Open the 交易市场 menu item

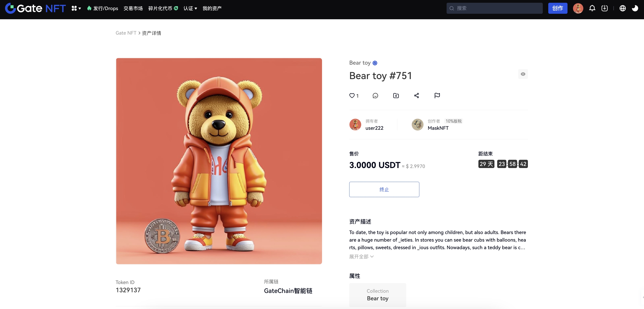click(133, 8)
